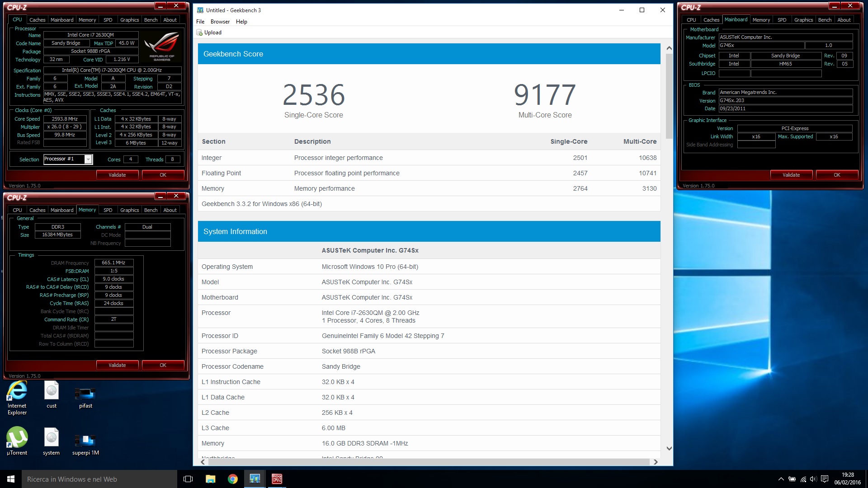Switch to Mainboard tab in top-left CPU-Z
This screenshot has width=868, height=488.
click(x=62, y=20)
